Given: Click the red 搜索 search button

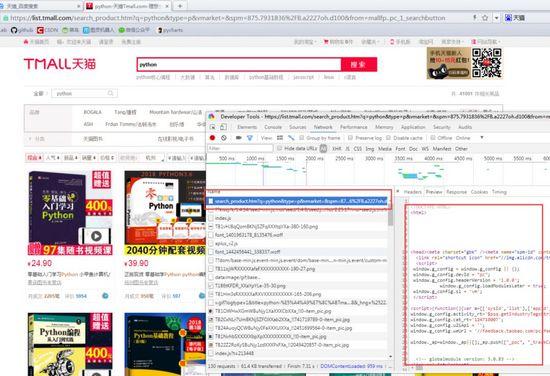Looking at the screenshot, I should [x=359, y=65].
